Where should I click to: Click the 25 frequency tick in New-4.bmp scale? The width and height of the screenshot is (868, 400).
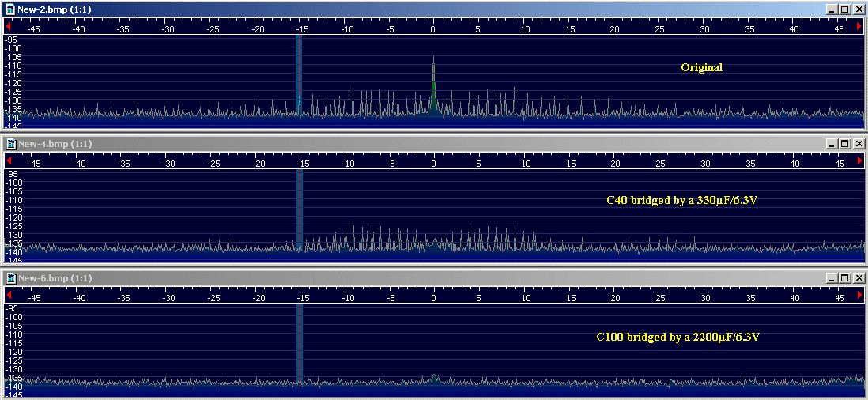pyautogui.click(x=660, y=164)
